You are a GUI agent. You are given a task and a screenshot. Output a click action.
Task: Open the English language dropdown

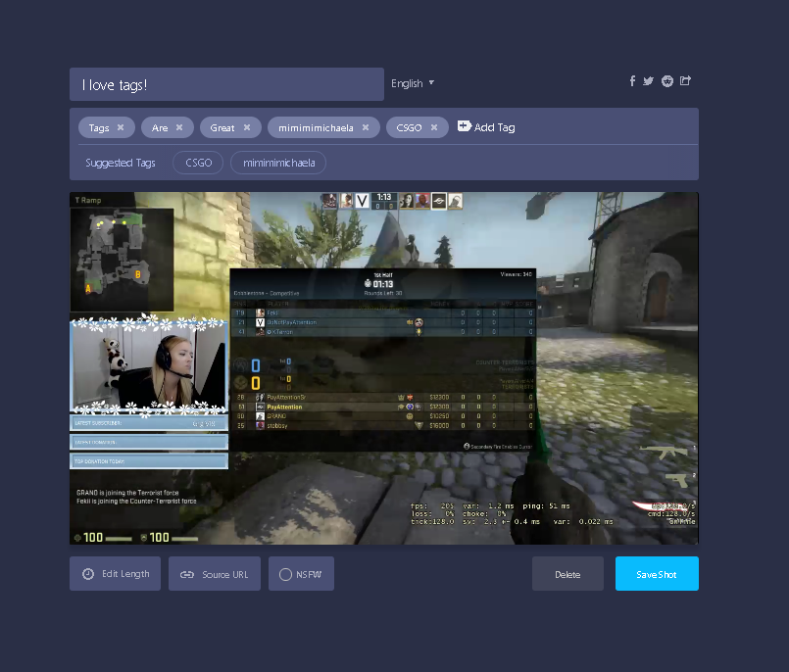413,83
